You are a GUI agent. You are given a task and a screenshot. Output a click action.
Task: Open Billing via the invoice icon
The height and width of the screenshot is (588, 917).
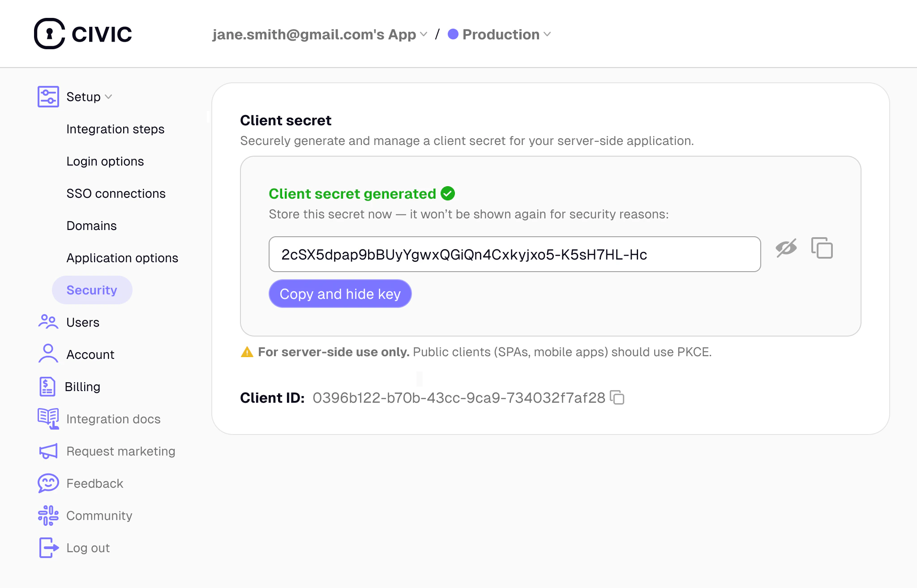point(48,386)
